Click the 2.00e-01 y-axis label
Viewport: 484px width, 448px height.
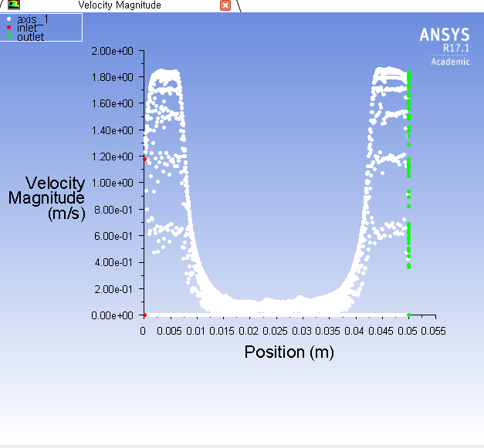point(113,289)
